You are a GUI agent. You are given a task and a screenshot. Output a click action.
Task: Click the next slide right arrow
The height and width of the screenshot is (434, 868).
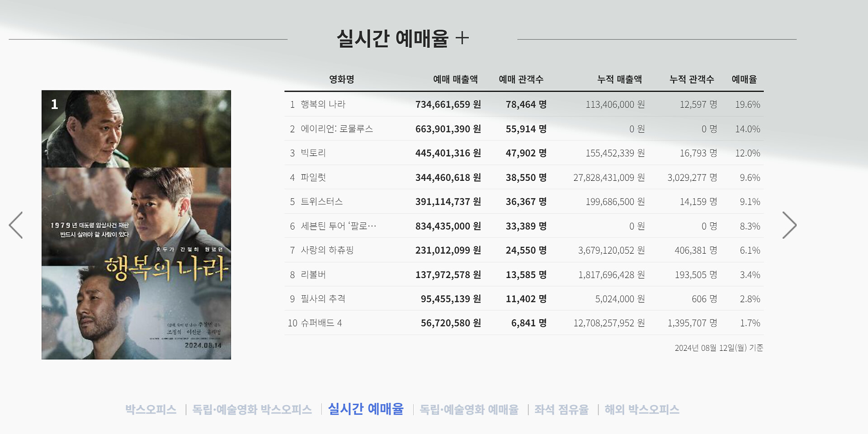[789, 225]
